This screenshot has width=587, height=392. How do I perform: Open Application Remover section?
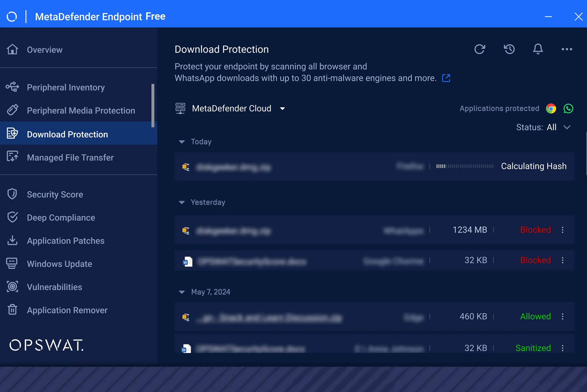pos(78,310)
